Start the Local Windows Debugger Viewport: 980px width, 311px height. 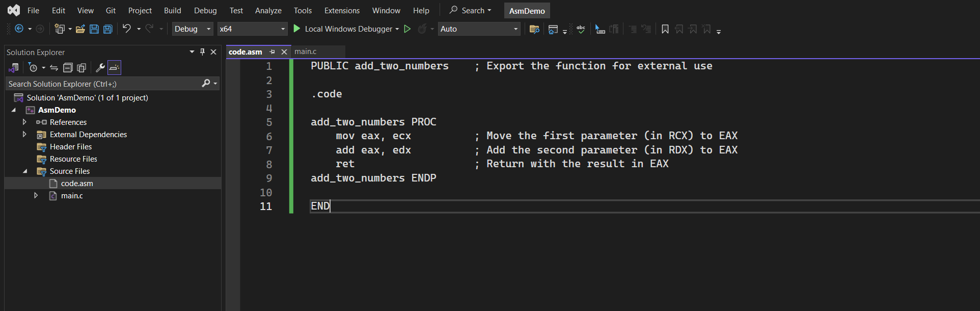[x=346, y=29]
